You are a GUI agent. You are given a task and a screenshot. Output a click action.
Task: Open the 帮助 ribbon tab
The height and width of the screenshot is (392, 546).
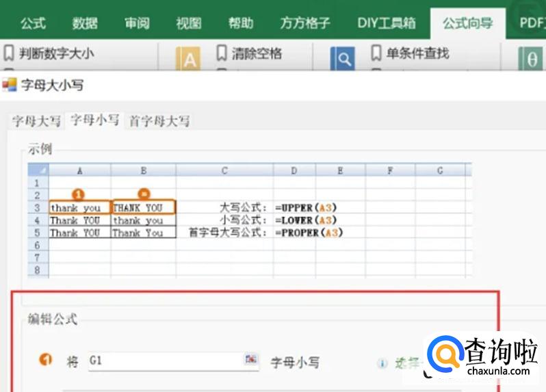click(x=241, y=23)
